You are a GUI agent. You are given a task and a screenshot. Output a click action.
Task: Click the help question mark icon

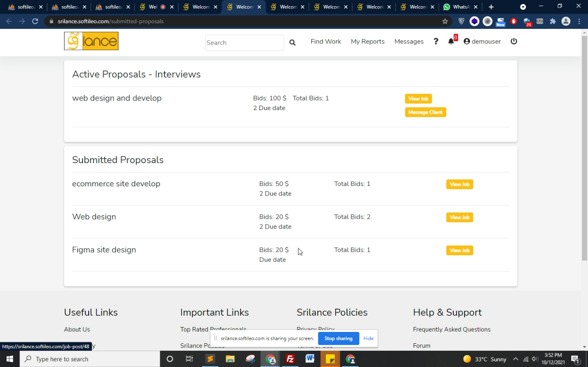(x=436, y=41)
